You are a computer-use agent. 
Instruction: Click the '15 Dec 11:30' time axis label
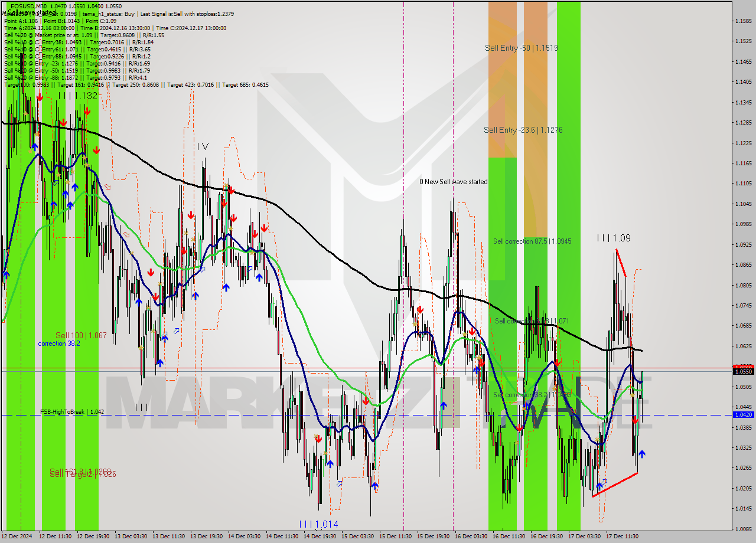(x=395, y=537)
